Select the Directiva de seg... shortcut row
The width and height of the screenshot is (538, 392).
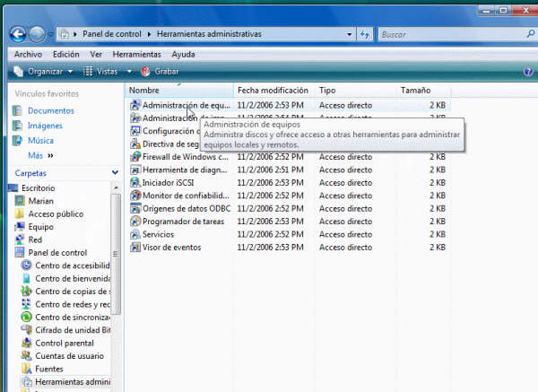click(165, 144)
